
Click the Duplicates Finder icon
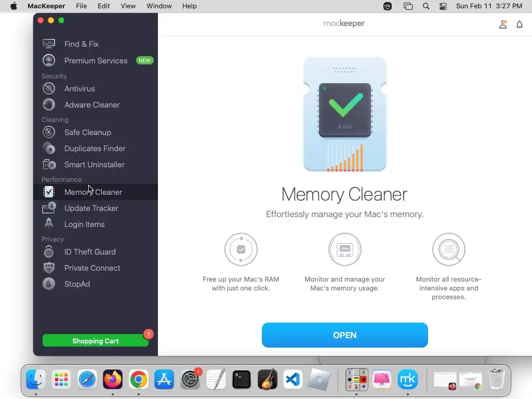(49, 148)
